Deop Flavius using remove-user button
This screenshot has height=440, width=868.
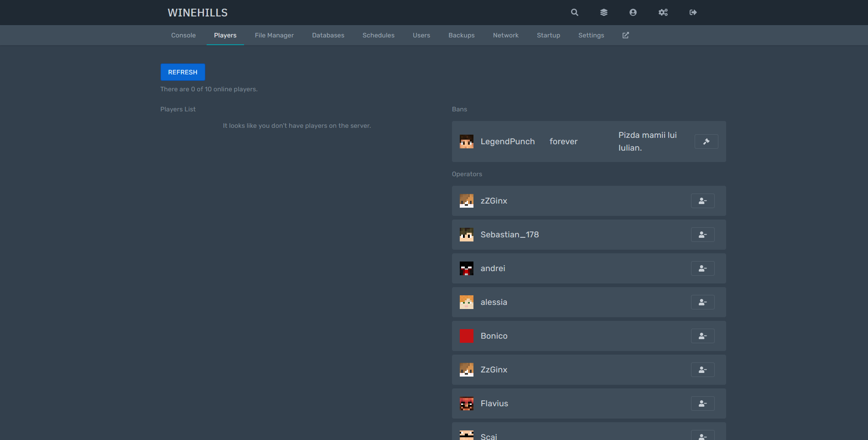coord(702,403)
